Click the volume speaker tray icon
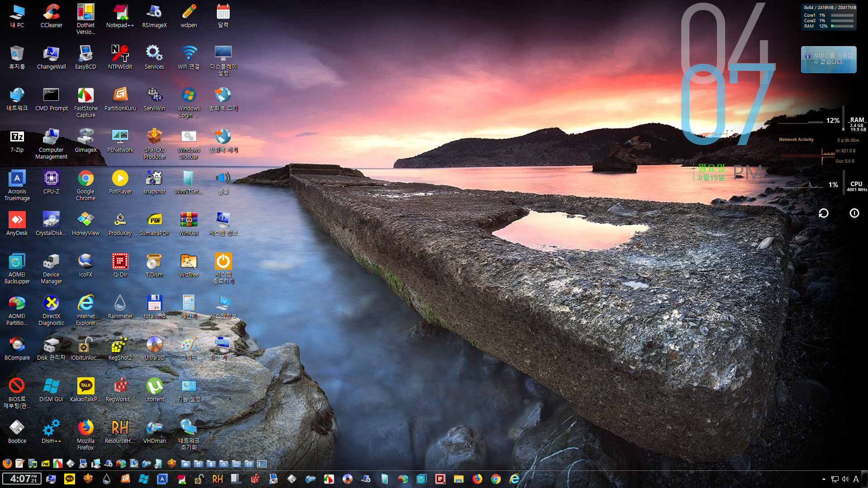Screen dimensions: 868x488 point(845,479)
